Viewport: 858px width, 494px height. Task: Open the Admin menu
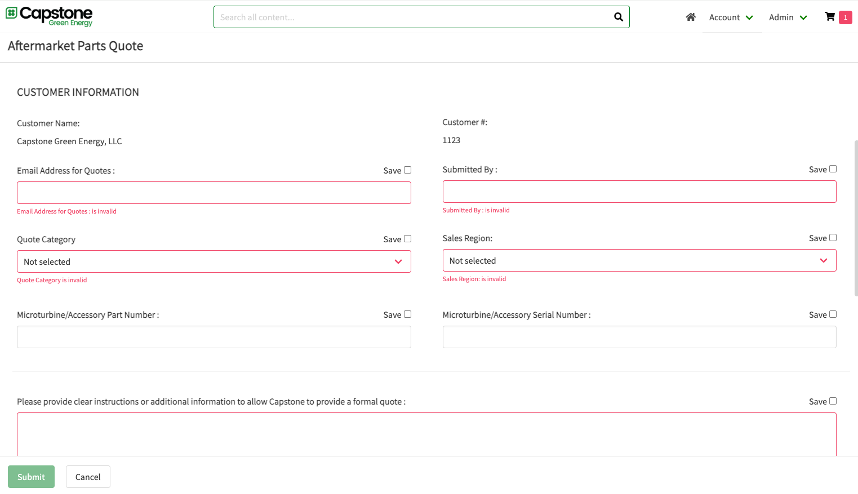pos(788,18)
